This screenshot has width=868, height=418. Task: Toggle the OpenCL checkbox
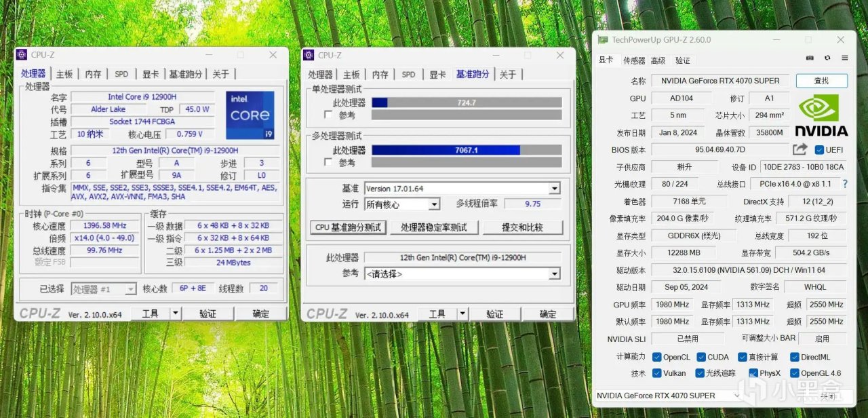point(656,357)
